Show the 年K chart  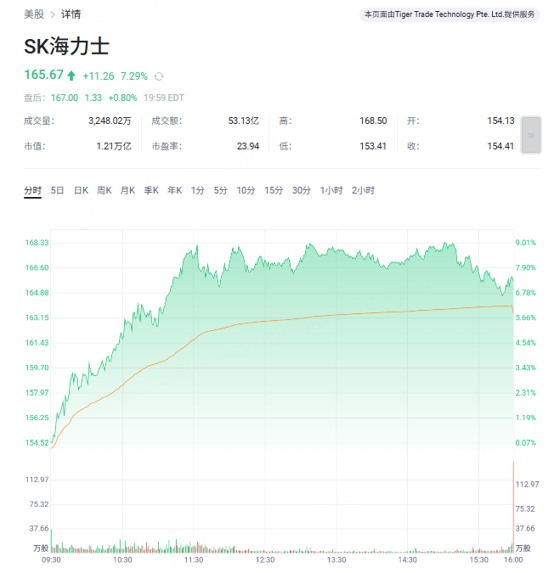[175, 190]
